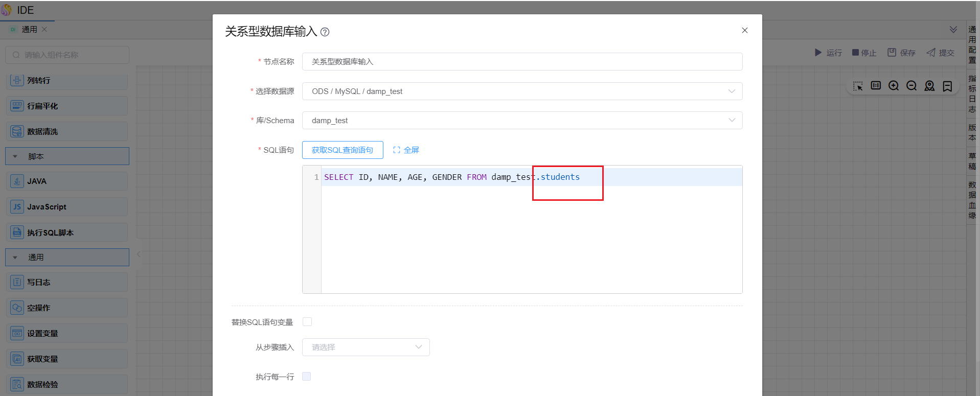Click the bookmark canvas icon

[947, 86]
